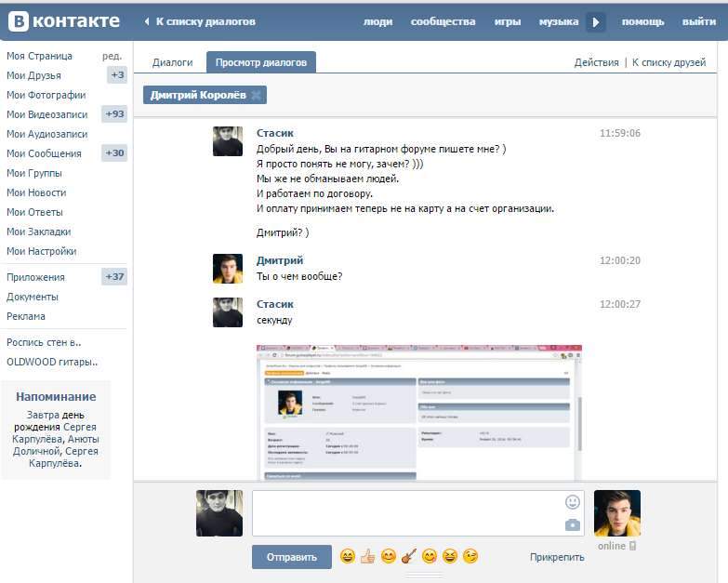
Task: Insert the first grinning emoji
Action: 348,556
